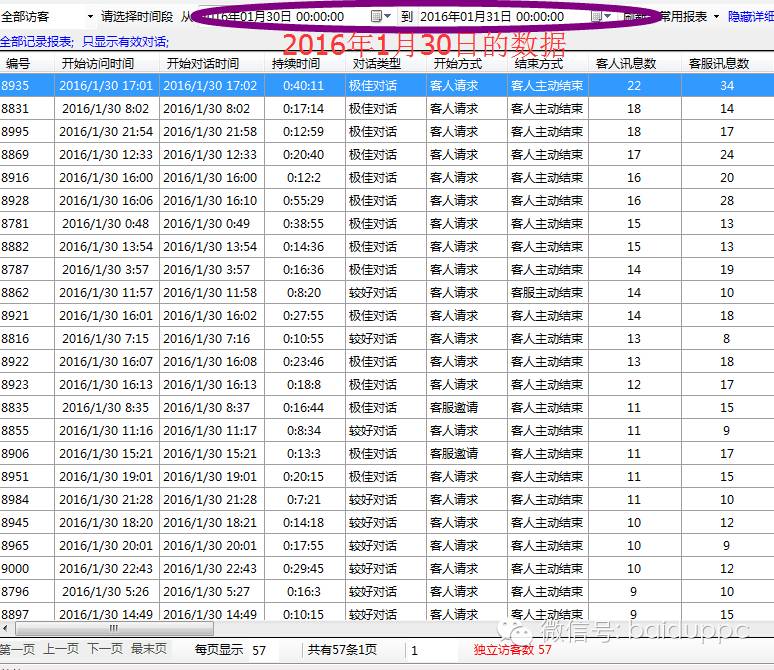
Task: Click the end date dropdown arrow
Action: point(608,16)
